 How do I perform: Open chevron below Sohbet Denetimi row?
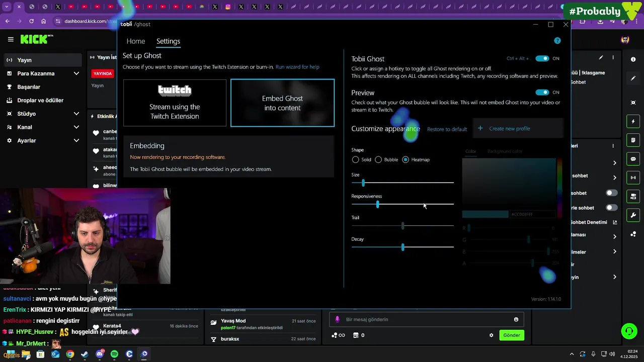(614, 237)
